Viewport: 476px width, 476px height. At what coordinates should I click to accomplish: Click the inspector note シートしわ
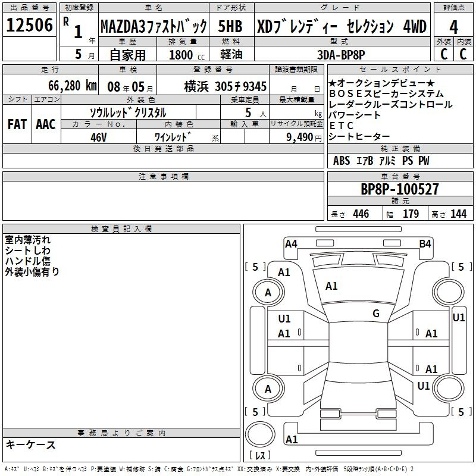pyautogui.click(x=27, y=250)
